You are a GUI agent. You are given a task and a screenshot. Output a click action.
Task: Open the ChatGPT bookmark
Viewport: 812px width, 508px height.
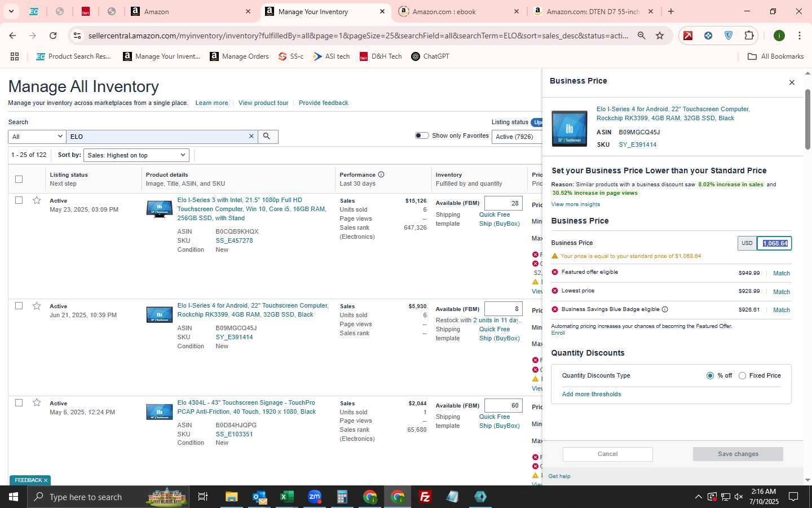430,56
